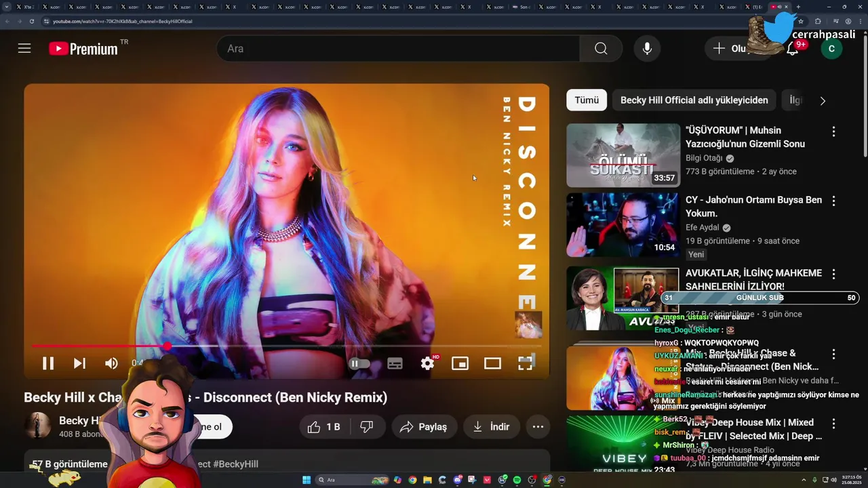Viewport: 868px width, 488px height.
Task: Click Oluştur create button
Action: click(x=737, y=49)
